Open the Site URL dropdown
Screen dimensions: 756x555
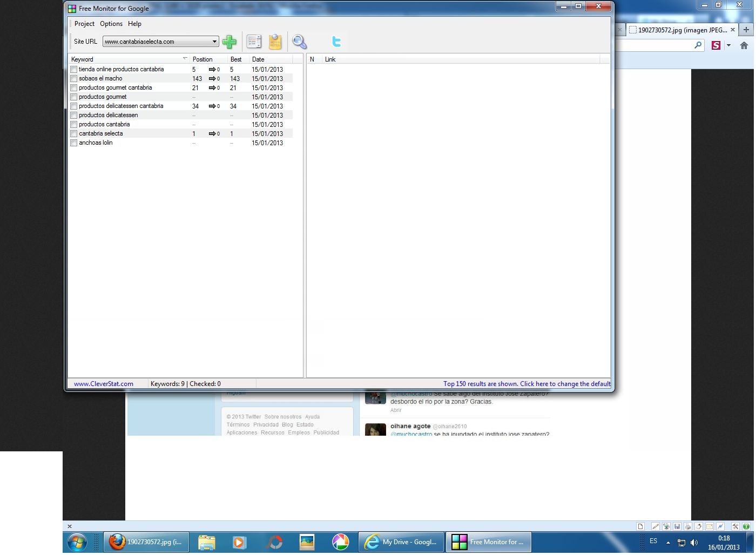(214, 42)
